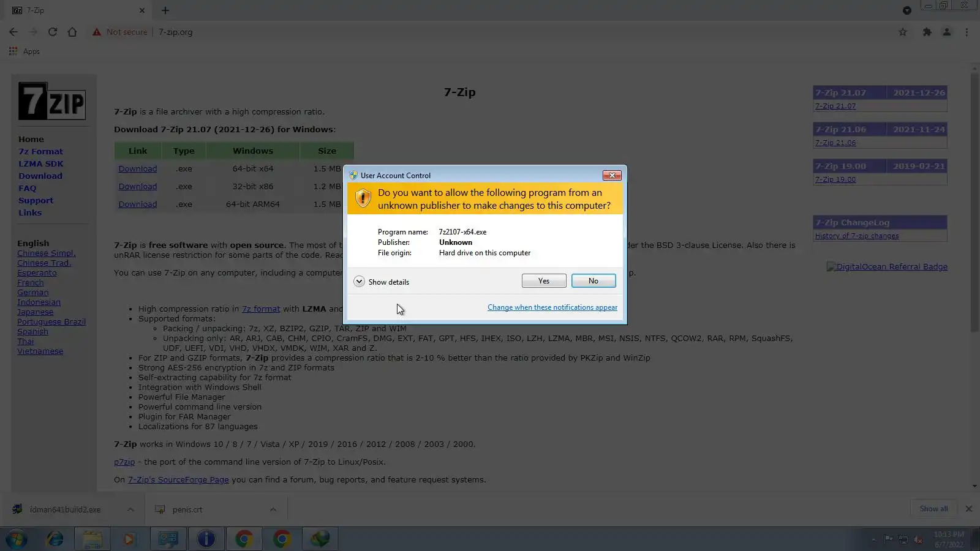The image size is (980, 551).
Task: Open Links in the sidebar
Action: coord(30,213)
